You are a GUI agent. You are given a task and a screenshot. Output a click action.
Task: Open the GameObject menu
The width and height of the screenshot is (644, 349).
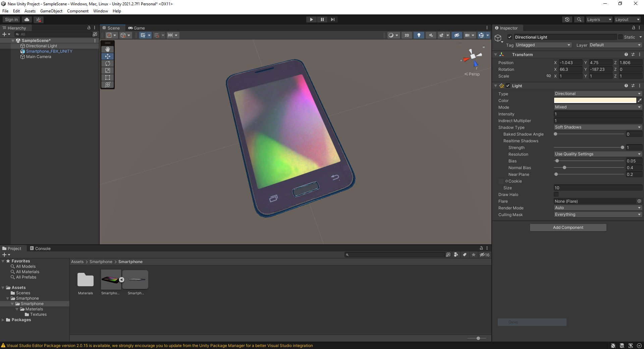click(x=51, y=11)
